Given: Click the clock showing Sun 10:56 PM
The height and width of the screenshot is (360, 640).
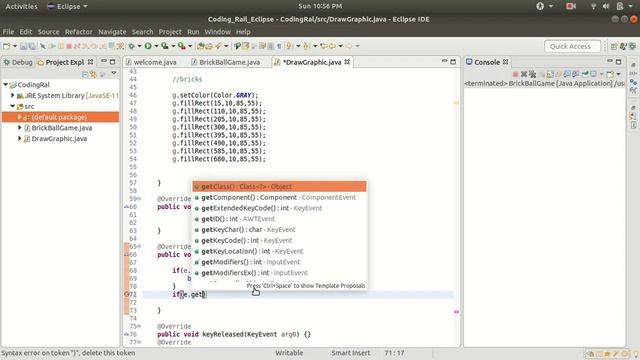Looking at the screenshot, I should point(320,6).
